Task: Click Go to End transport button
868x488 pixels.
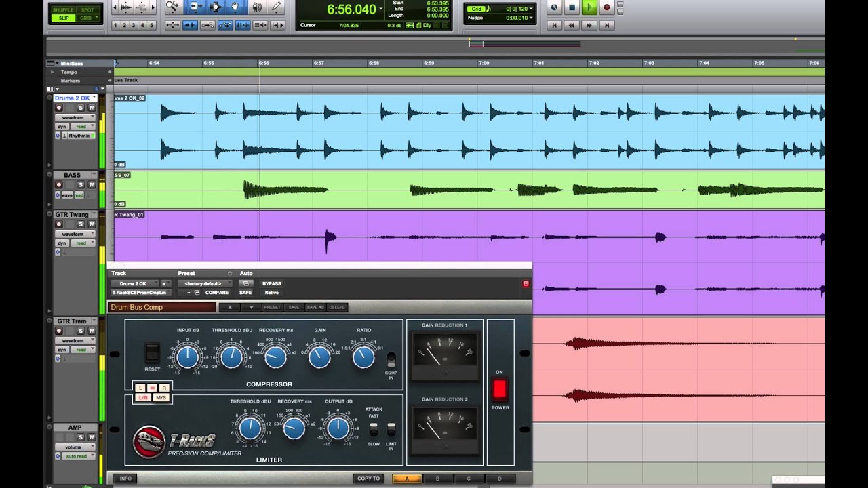Action: [607, 26]
